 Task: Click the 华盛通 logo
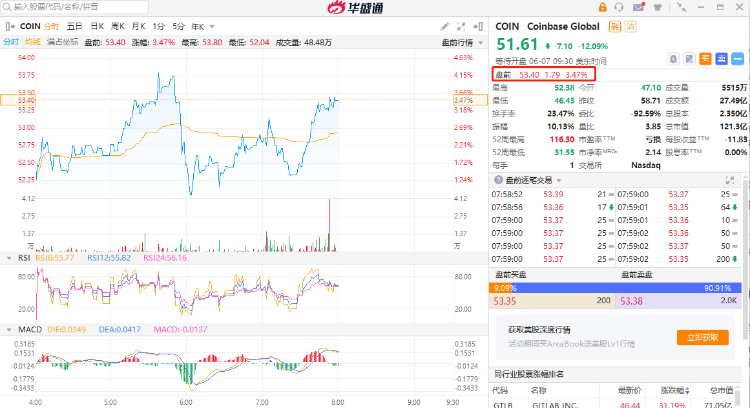(355, 7)
